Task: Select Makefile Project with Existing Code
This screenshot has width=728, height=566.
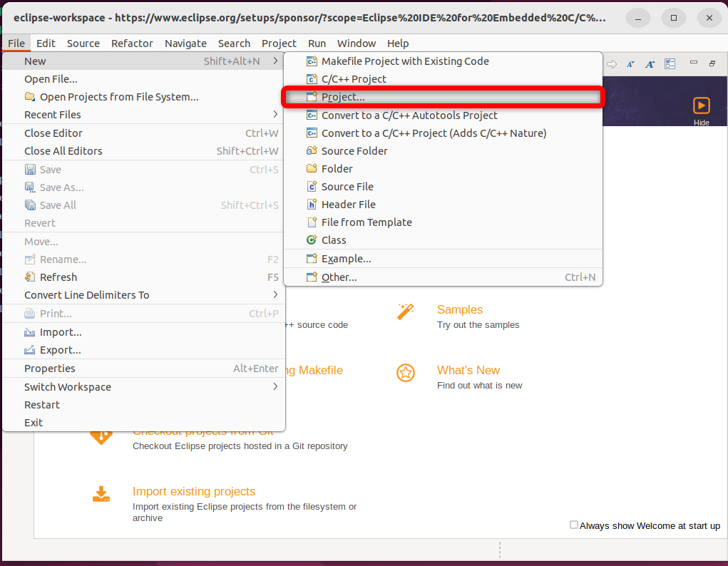Action: point(443,61)
